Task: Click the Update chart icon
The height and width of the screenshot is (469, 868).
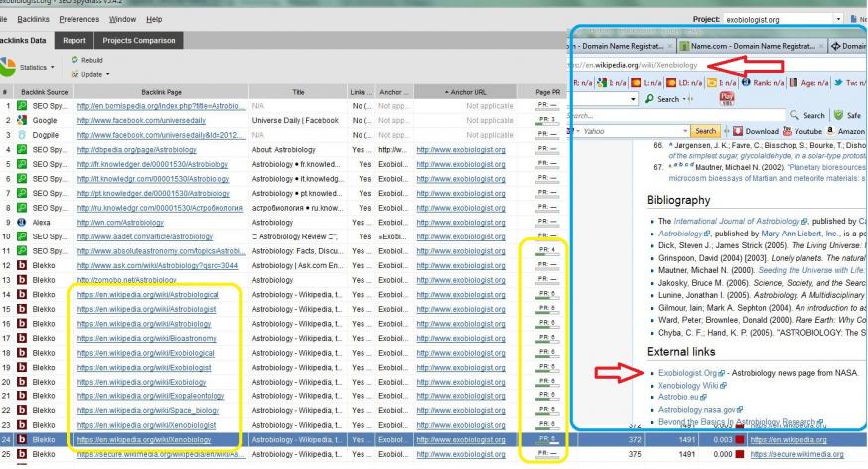Action: click(74, 74)
